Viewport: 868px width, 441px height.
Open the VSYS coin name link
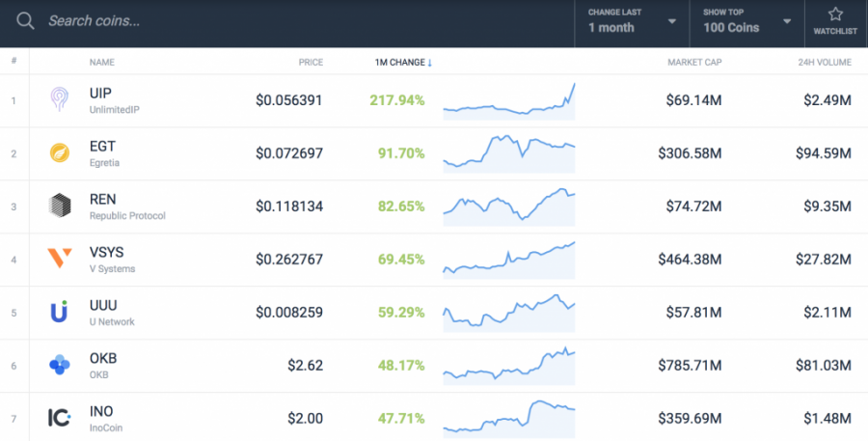point(106,252)
